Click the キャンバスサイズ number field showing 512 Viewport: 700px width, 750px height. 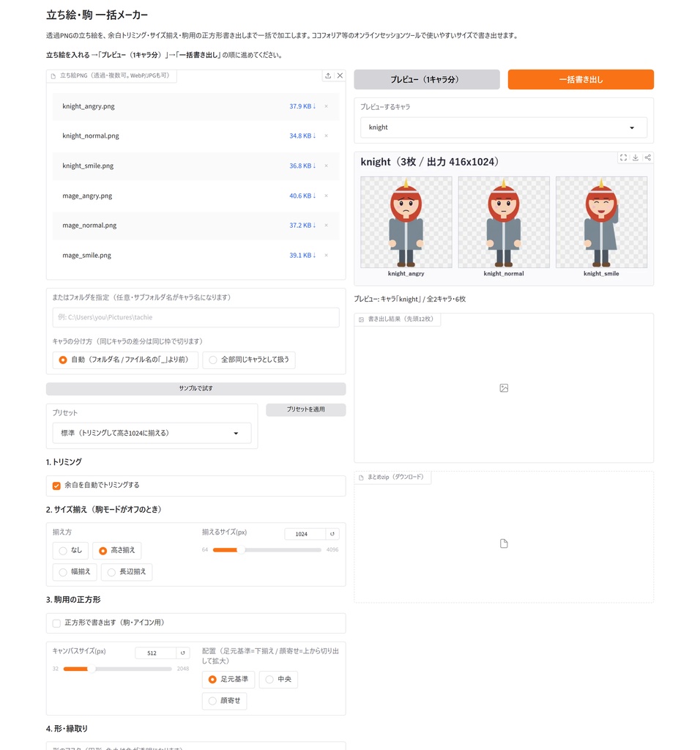click(x=155, y=653)
